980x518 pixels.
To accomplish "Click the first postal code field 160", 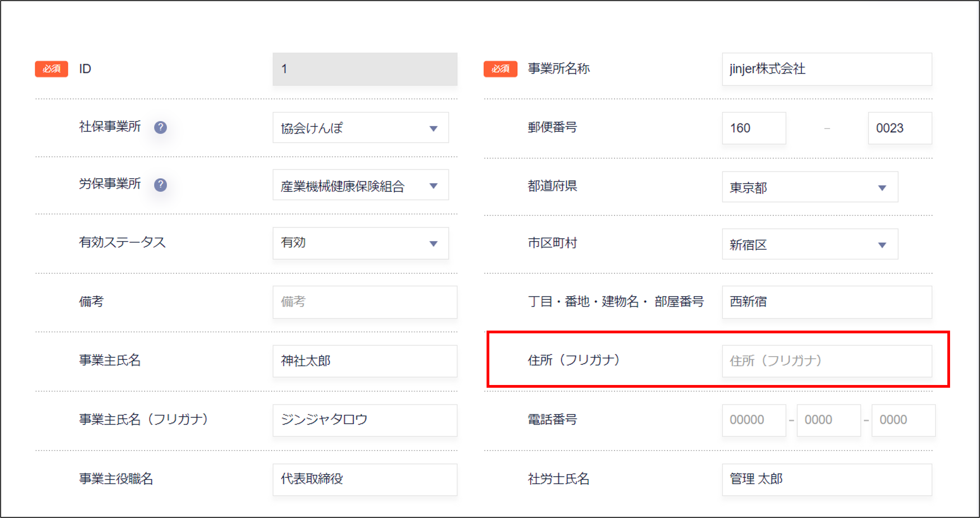I will pos(754,128).
